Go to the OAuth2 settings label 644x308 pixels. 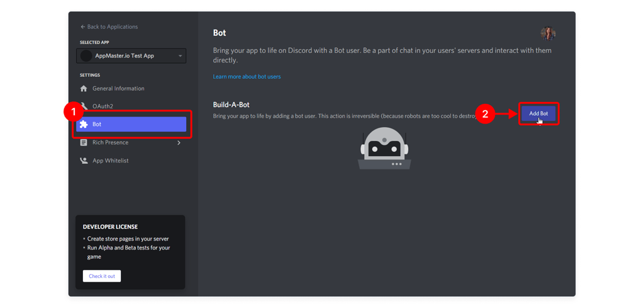(103, 106)
